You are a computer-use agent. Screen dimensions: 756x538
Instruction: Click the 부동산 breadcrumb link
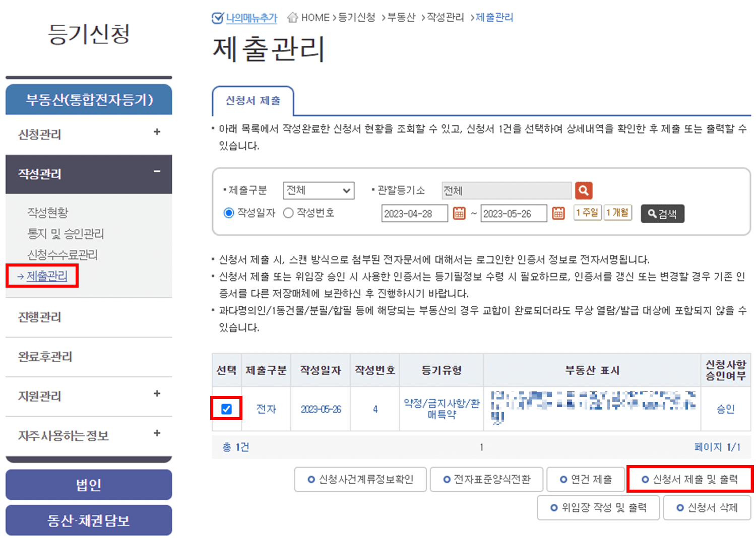[x=401, y=18]
